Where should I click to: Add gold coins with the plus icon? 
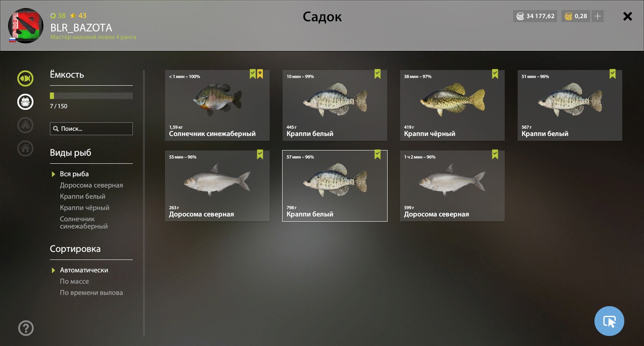[x=598, y=16]
